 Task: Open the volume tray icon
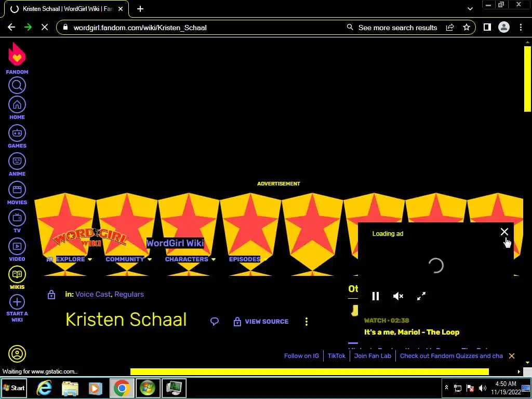pos(482,388)
